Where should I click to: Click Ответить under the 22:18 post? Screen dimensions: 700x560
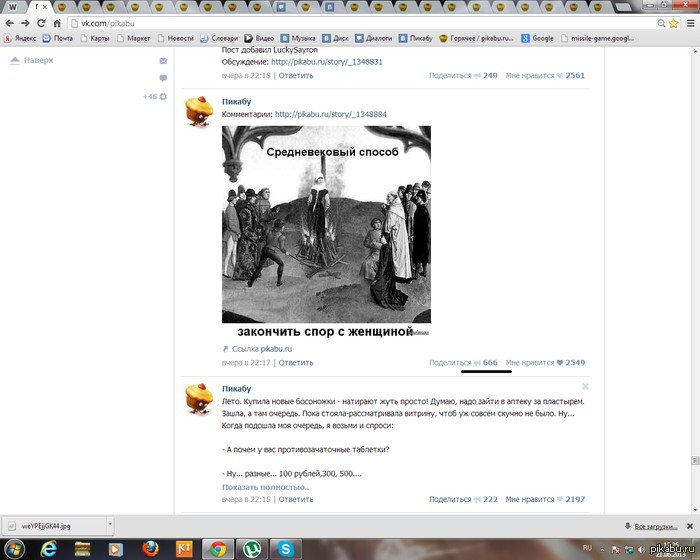click(x=296, y=75)
